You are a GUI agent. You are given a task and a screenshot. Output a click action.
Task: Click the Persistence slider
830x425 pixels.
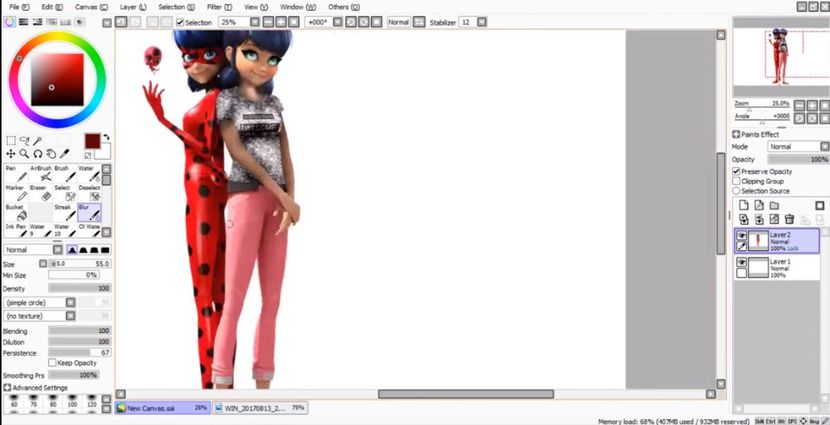pyautogui.click(x=79, y=352)
